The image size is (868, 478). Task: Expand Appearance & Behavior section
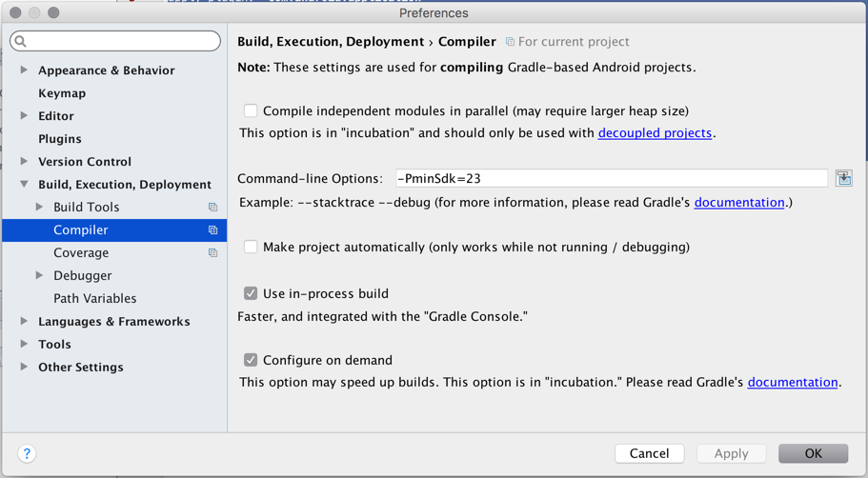pos(25,70)
